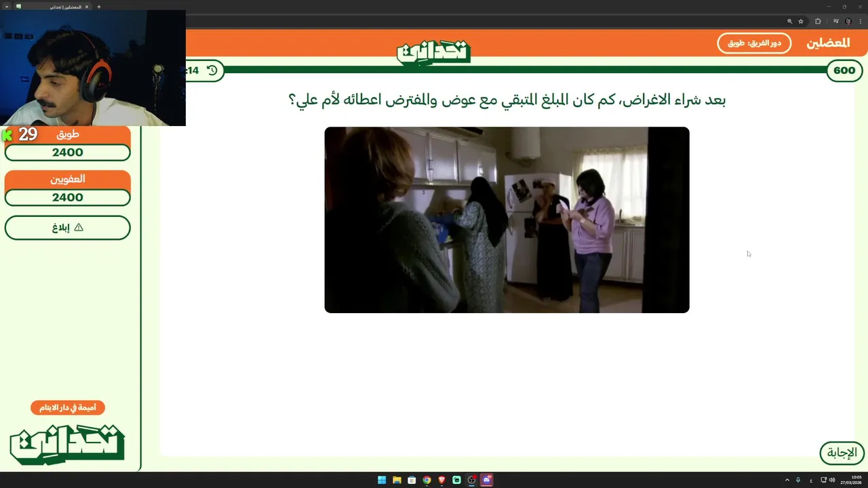
Task: Open Discord from taskbar
Action: pos(487,480)
